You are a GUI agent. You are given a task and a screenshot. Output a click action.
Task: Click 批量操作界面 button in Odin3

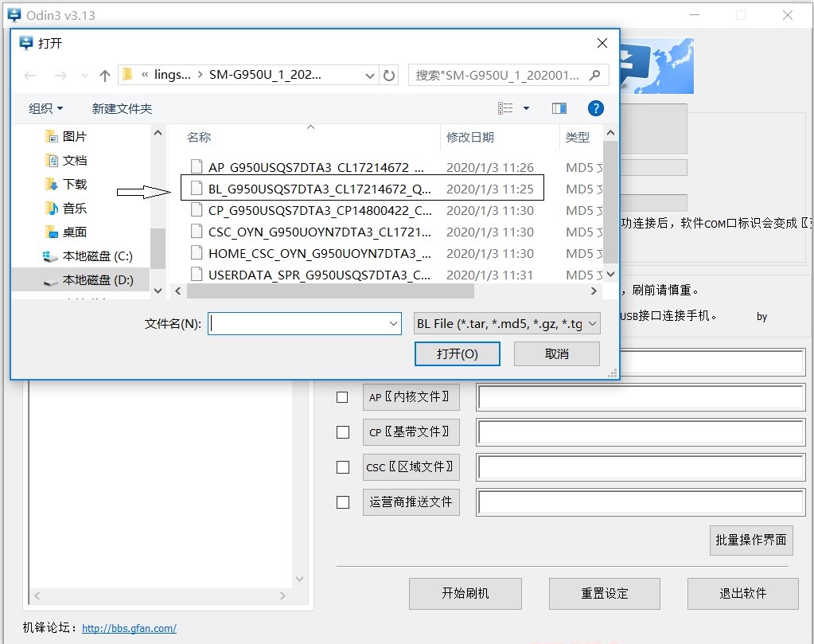coord(750,541)
